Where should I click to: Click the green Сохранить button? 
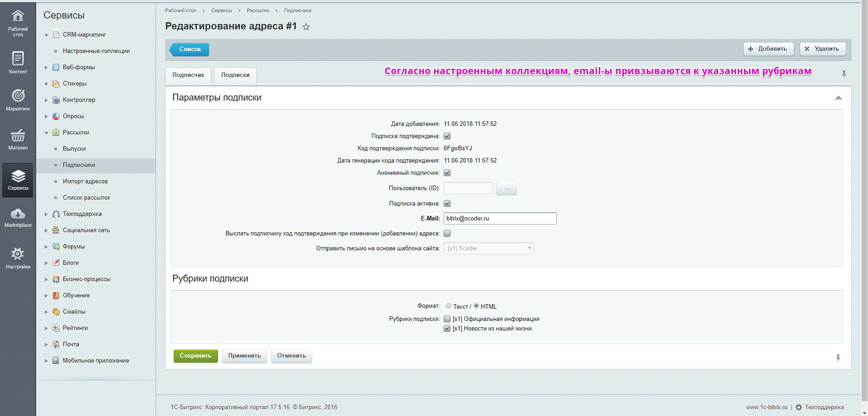[x=195, y=356]
